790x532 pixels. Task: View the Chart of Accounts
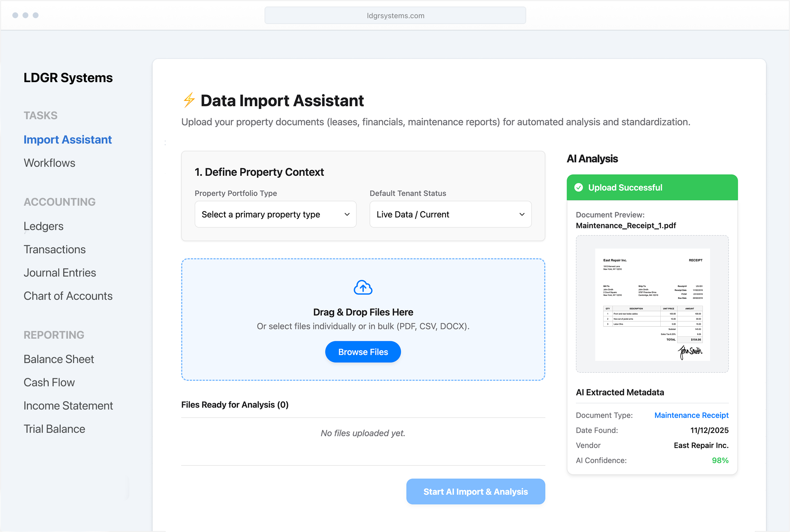(68, 296)
